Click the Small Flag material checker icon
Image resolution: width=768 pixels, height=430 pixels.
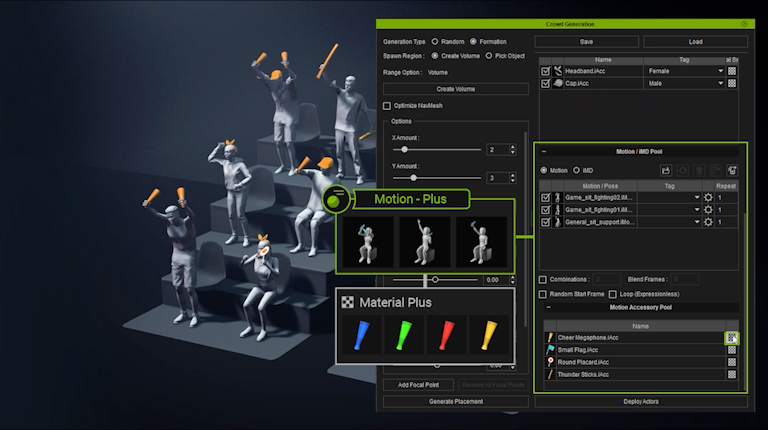[731, 350]
